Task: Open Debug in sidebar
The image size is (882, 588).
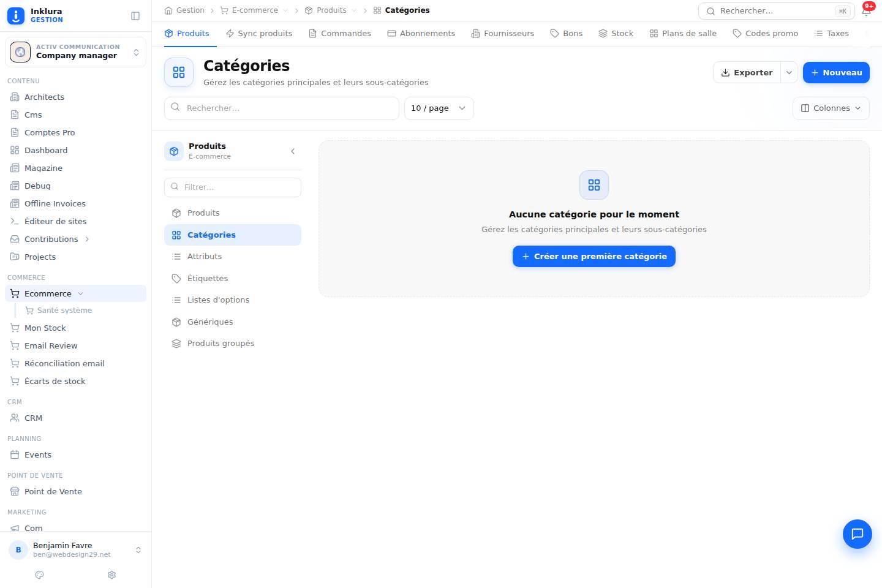Action: (75, 186)
